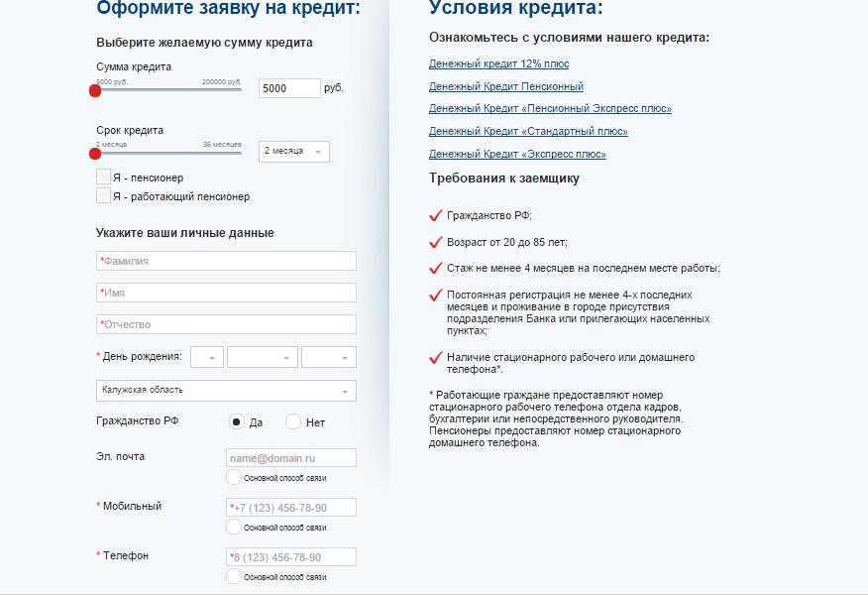The height and width of the screenshot is (596, 868).
Task: Open the birthday day dropdown
Action: [207, 357]
